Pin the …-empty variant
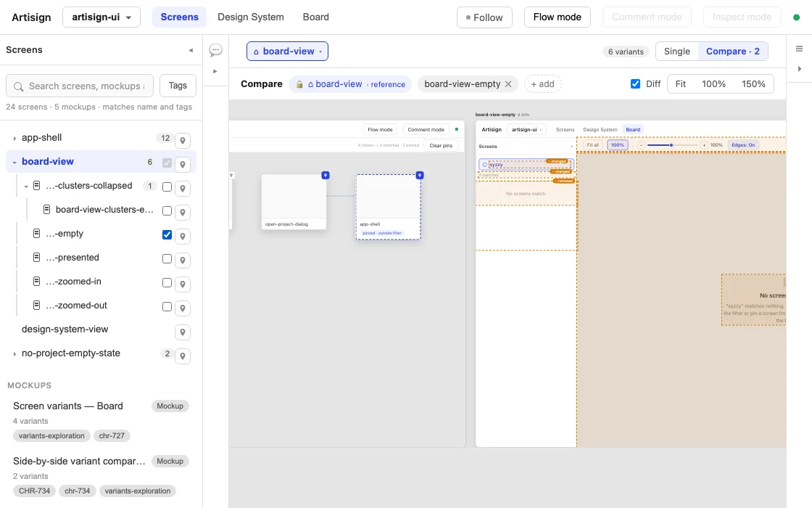The height and width of the screenshot is (508, 812). coord(182,237)
